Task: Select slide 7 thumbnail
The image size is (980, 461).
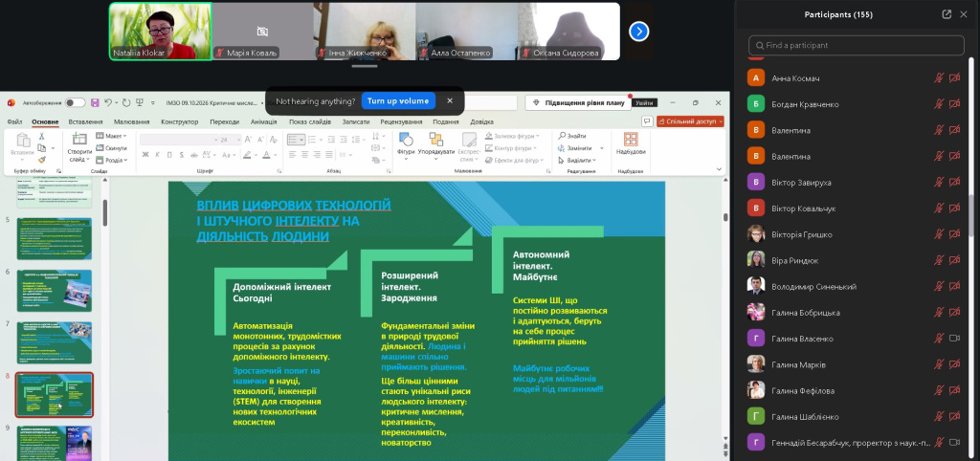Action: pos(55,343)
